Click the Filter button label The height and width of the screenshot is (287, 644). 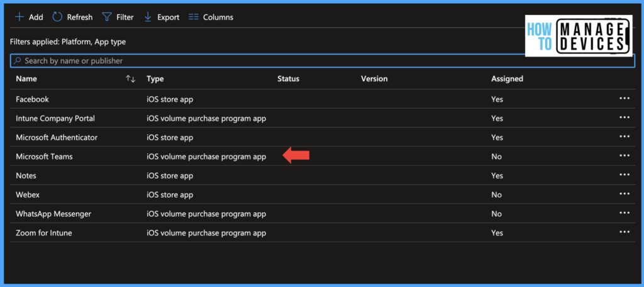tap(125, 17)
